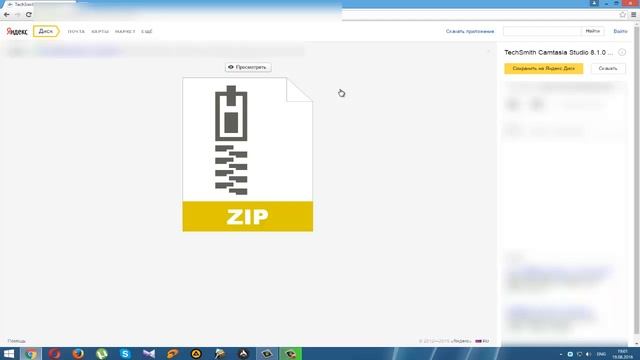Reload the page with refresh icon
This screenshot has width=640, height=360.
click(x=29, y=15)
